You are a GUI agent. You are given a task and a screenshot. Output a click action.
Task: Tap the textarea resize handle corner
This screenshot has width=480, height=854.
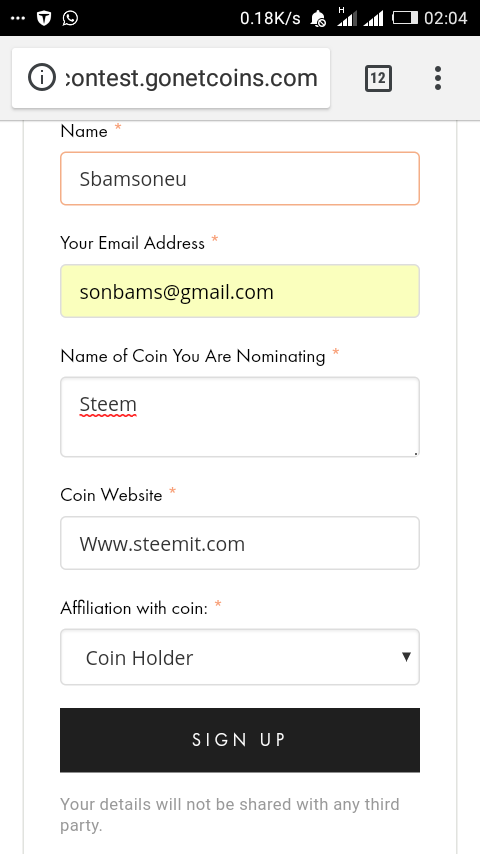tap(415, 452)
